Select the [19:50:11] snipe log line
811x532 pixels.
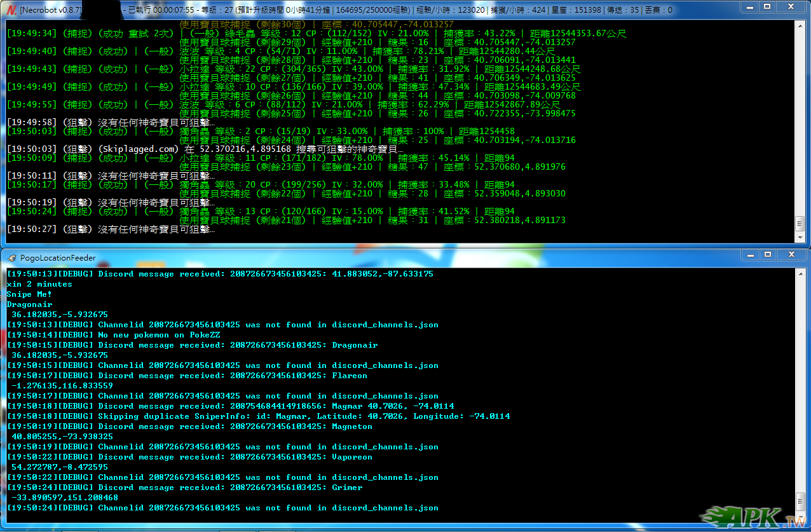click(x=111, y=175)
